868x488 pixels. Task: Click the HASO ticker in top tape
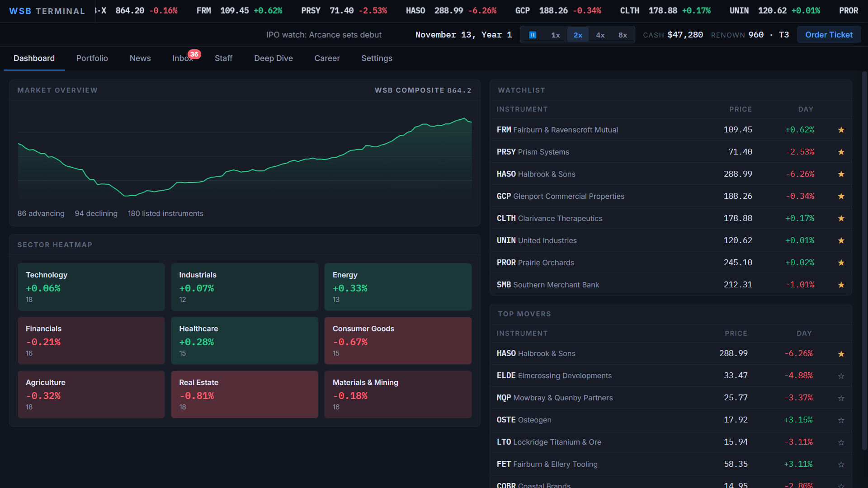point(451,10)
